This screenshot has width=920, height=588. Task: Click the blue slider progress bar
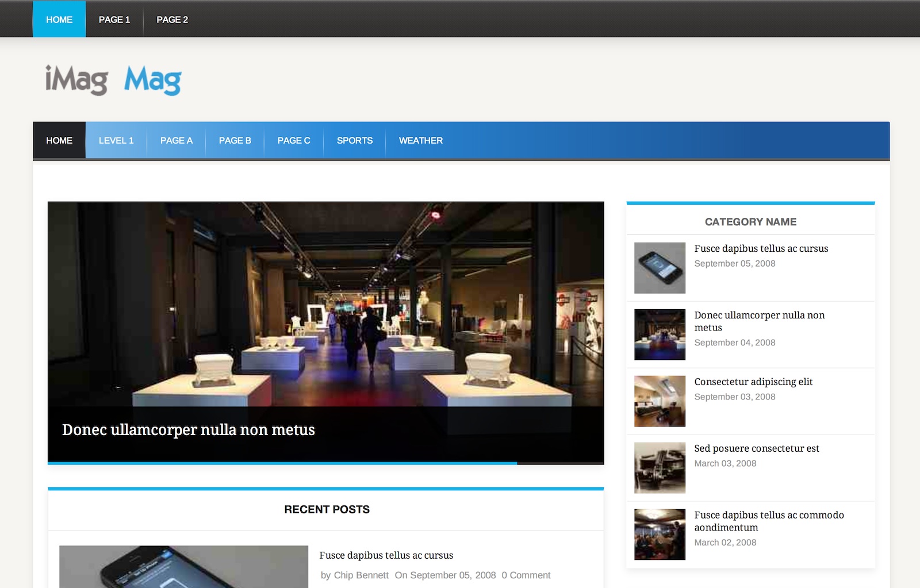click(x=282, y=463)
